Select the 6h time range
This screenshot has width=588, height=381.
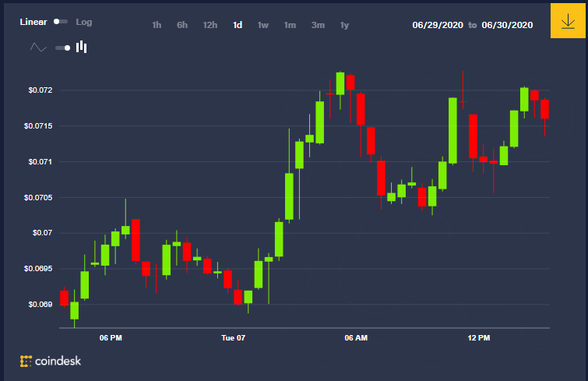click(182, 25)
